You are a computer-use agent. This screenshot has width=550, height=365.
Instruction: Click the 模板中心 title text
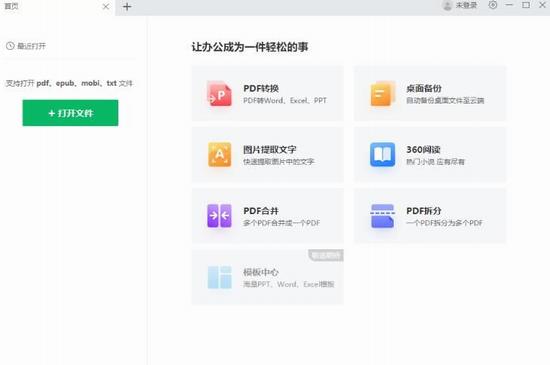(261, 272)
